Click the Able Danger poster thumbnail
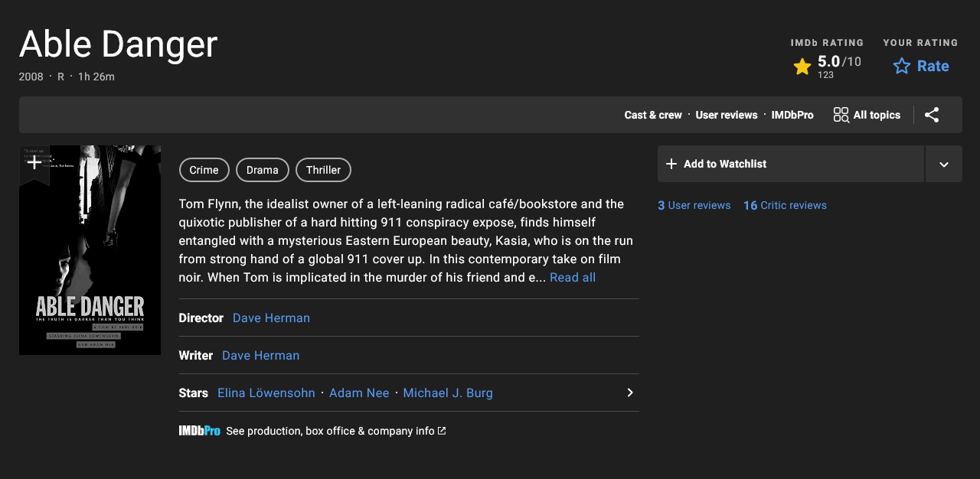980x479 pixels. (x=90, y=250)
